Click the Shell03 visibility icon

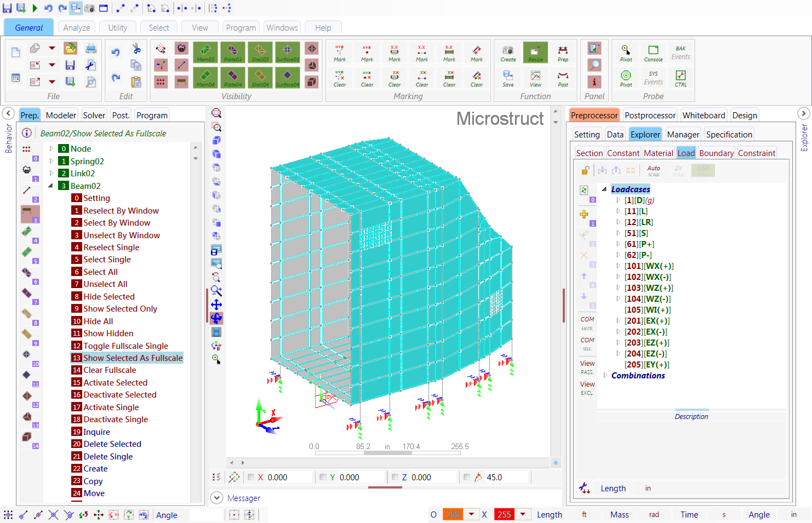pos(260,53)
